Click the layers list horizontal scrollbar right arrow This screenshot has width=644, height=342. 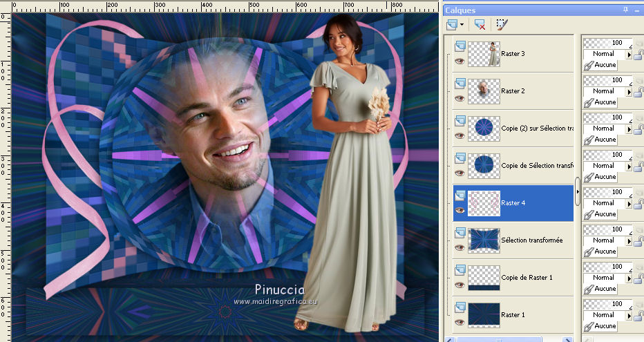tap(568, 340)
